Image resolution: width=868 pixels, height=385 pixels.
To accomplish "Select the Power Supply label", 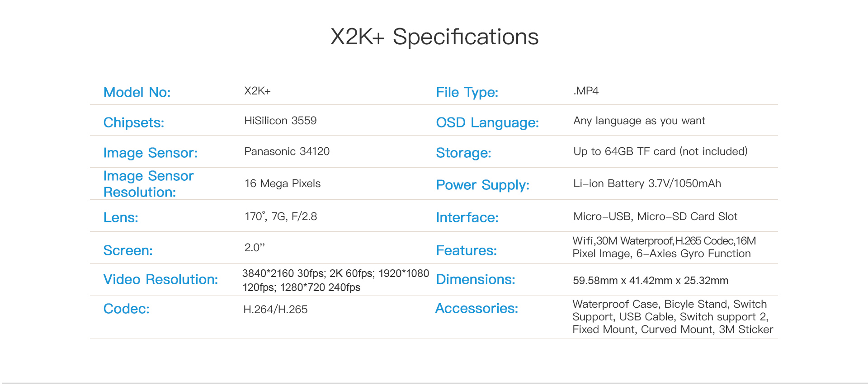I will coord(482,185).
